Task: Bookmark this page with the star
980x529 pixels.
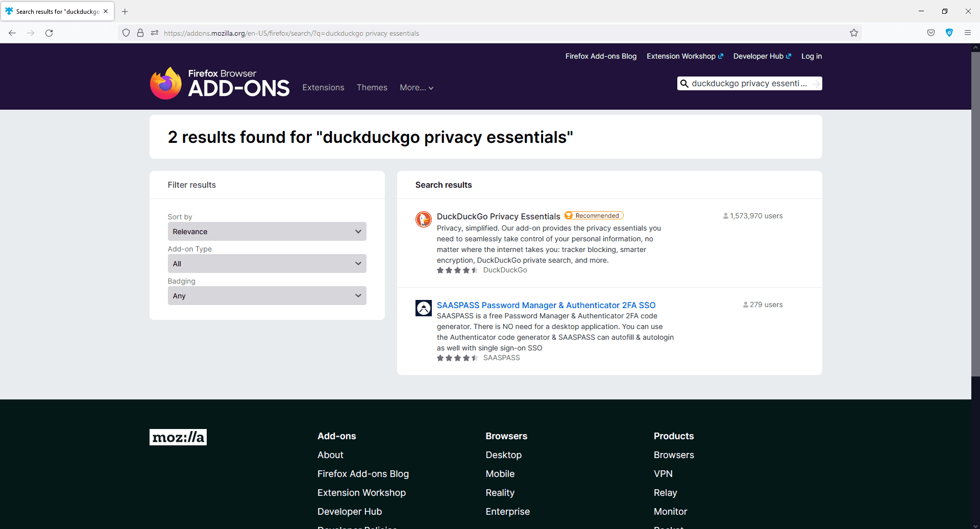Action: (854, 33)
